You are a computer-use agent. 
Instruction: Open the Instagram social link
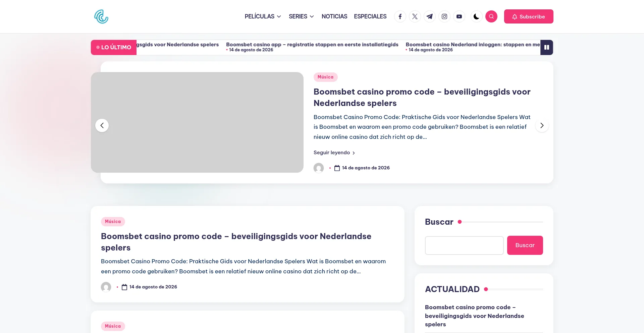pyautogui.click(x=444, y=16)
